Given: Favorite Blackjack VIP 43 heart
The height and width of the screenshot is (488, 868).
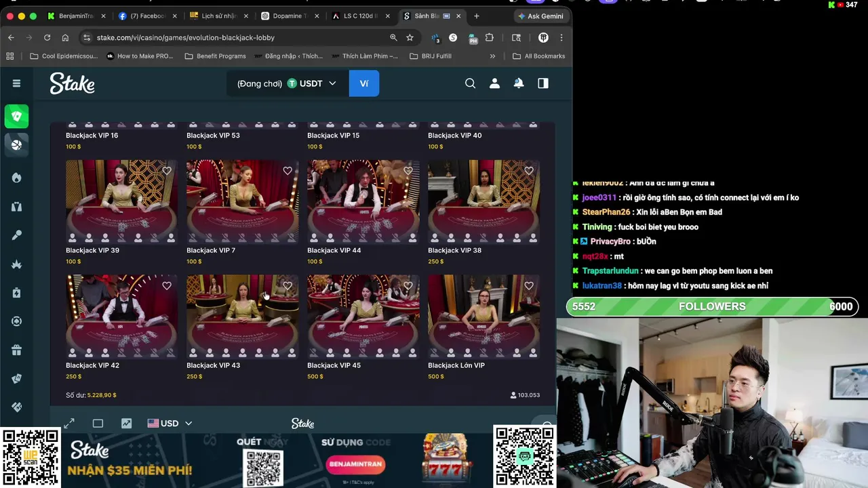Looking at the screenshot, I should pos(288,286).
